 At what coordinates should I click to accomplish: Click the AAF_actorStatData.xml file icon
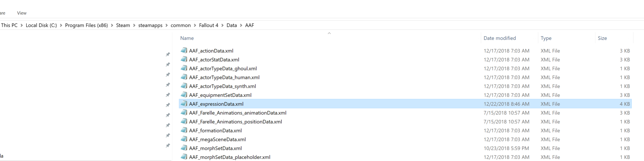tap(184, 59)
